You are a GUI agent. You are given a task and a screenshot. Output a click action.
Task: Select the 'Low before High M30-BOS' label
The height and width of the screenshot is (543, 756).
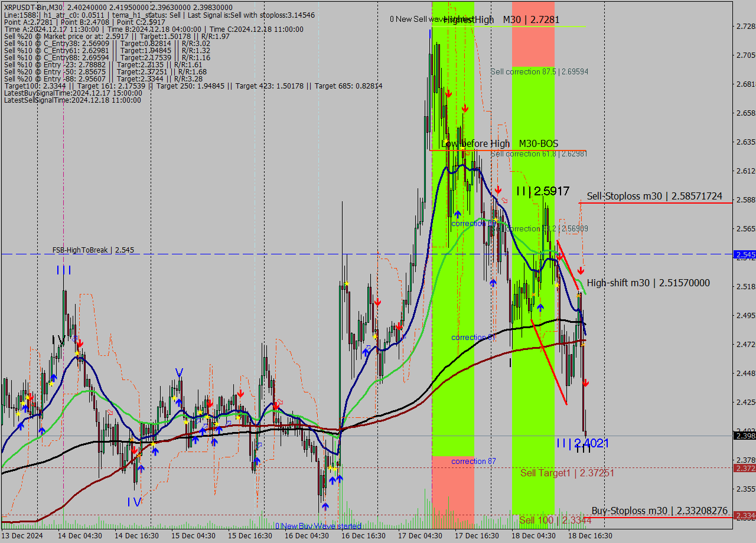pos(500,143)
